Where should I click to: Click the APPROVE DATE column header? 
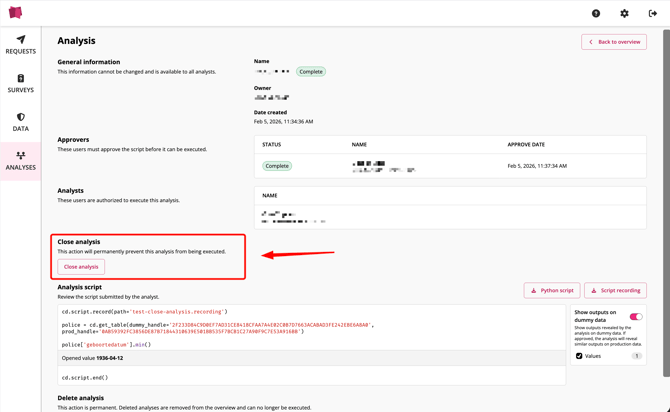point(527,145)
